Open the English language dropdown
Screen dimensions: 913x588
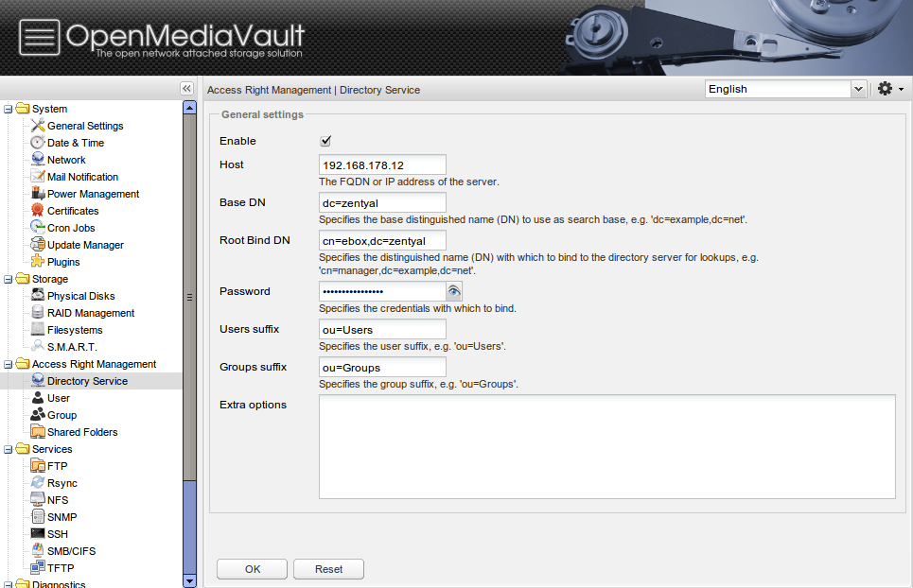click(x=857, y=88)
